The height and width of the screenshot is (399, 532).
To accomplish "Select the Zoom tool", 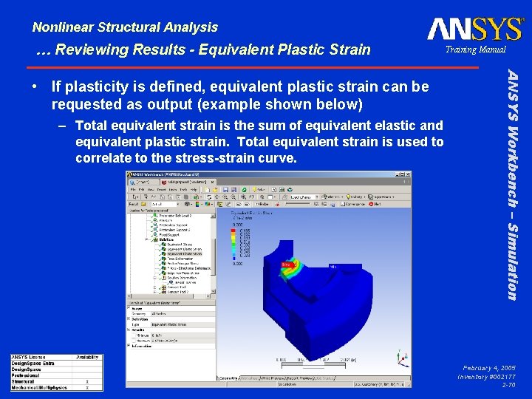I will point(225,197).
